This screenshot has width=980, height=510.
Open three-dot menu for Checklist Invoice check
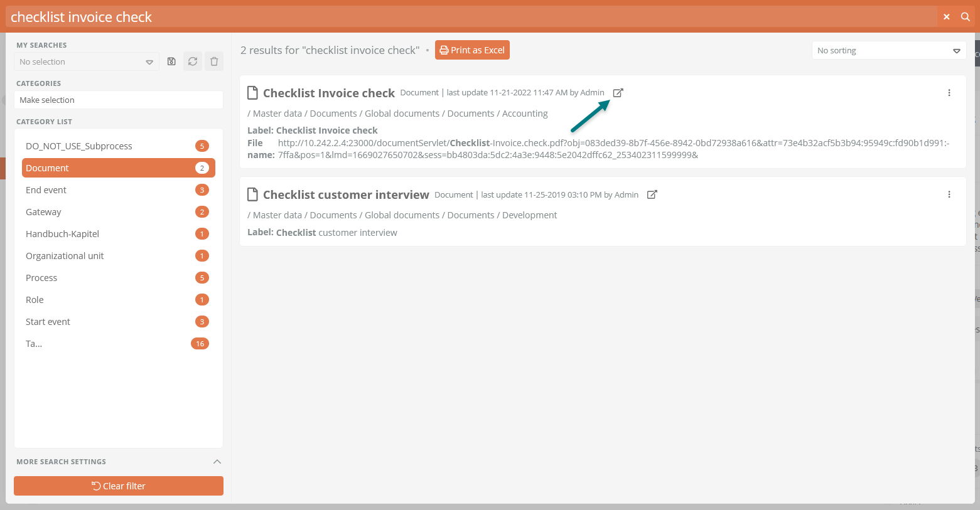(949, 93)
